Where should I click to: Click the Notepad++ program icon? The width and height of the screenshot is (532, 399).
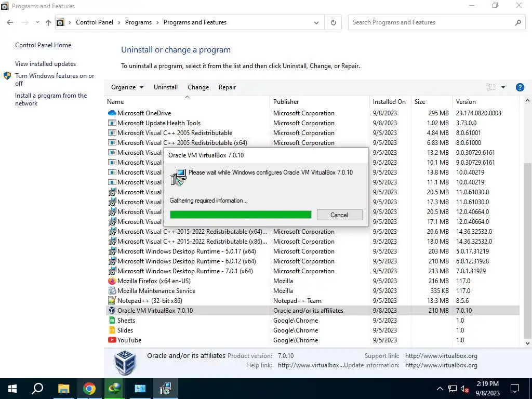point(112,301)
